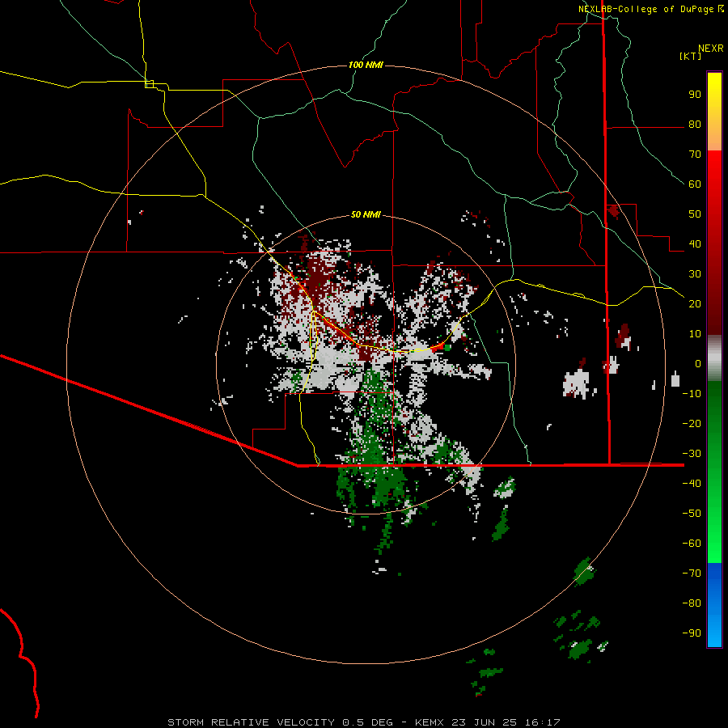Viewport: 728px width, 728px height.
Task: Click the -30 value on velocity scale
Action: coord(692,454)
